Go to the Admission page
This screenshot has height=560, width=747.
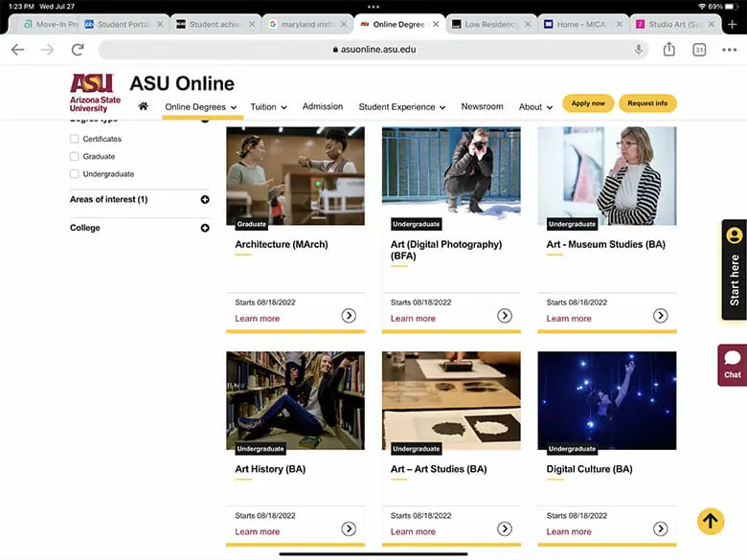[x=323, y=106]
